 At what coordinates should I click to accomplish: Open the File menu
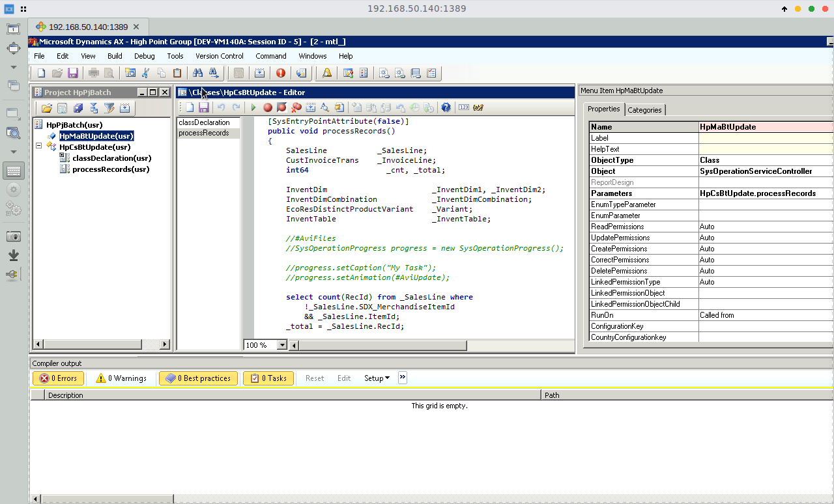click(x=39, y=56)
